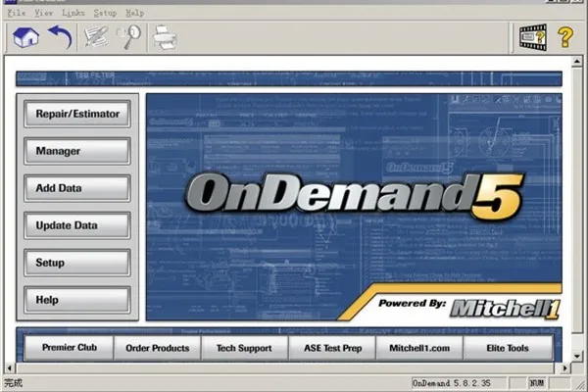Click the vertical scrollbar down arrow
Screen dimensions: 588x392
tap(577, 356)
